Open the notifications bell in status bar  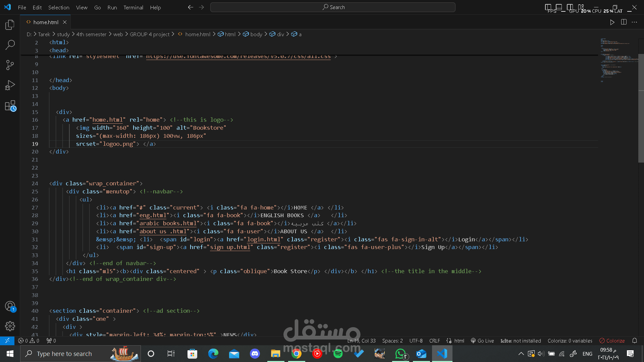[635, 341]
